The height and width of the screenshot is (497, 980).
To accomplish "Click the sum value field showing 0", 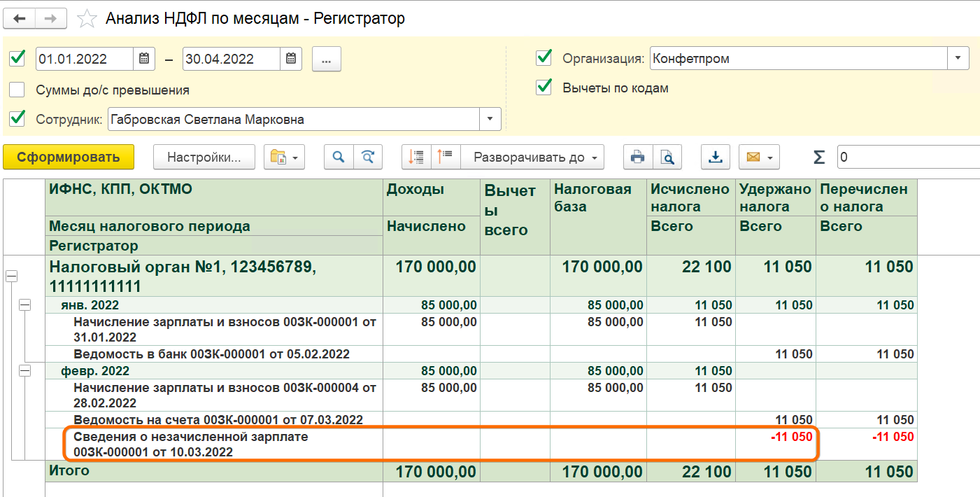I will click(x=908, y=157).
